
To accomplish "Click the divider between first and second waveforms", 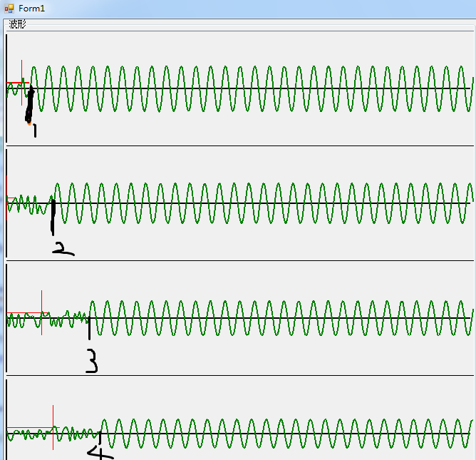I will tap(239, 146).
